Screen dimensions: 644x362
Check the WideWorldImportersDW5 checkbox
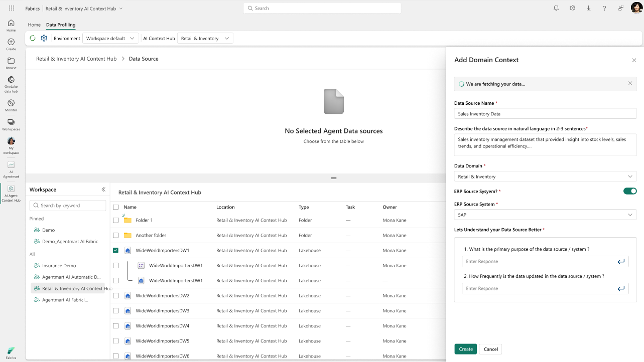pyautogui.click(x=116, y=341)
